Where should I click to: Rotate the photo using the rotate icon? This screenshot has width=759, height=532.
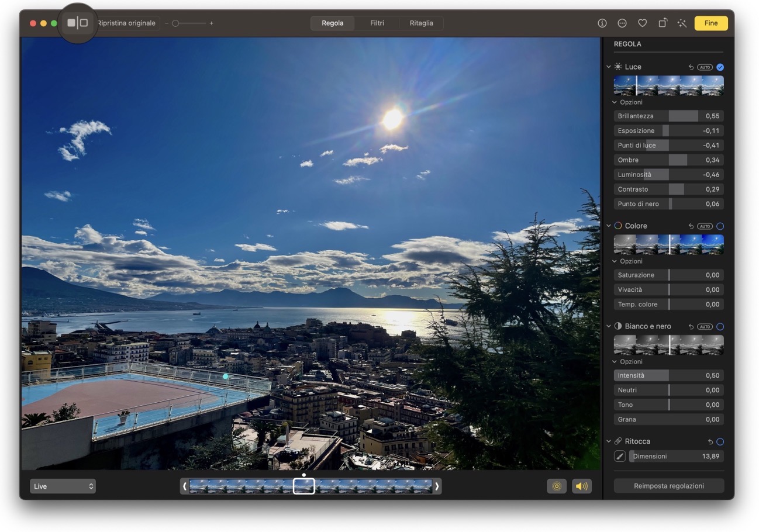click(x=662, y=23)
